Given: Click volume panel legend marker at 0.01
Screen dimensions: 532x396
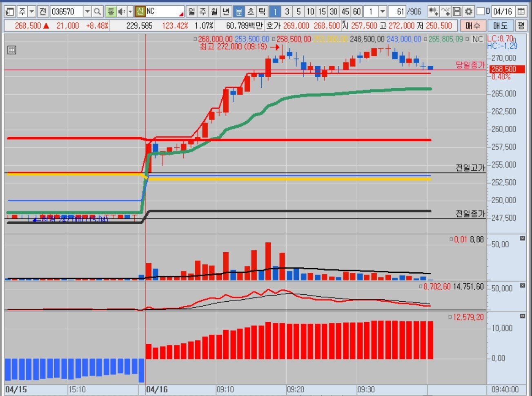Looking at the screenshot, I should [x=451, y=240].
